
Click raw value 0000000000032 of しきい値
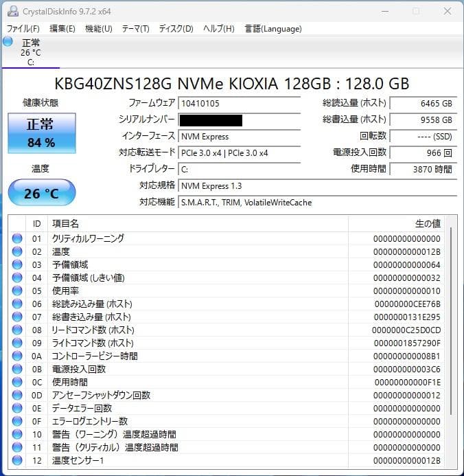406,277
